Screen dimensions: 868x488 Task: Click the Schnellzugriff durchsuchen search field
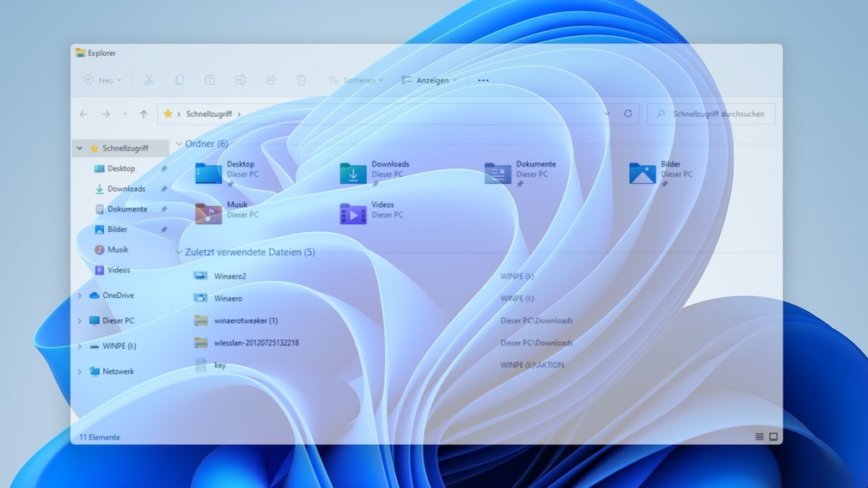click(711, 114)
